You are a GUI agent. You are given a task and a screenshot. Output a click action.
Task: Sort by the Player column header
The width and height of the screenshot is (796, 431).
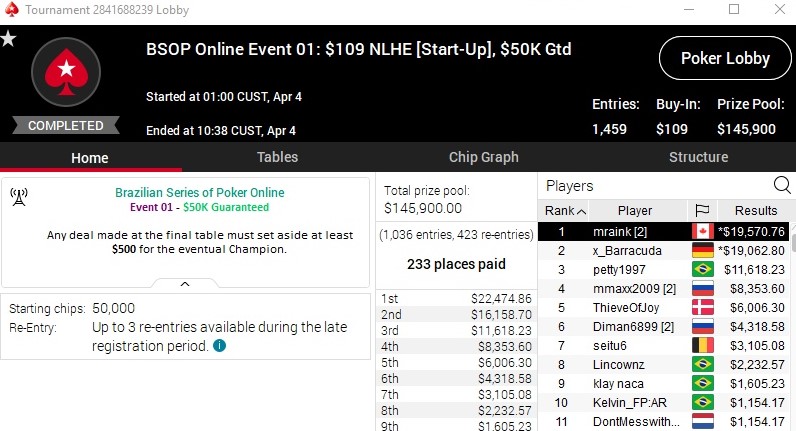635,211
